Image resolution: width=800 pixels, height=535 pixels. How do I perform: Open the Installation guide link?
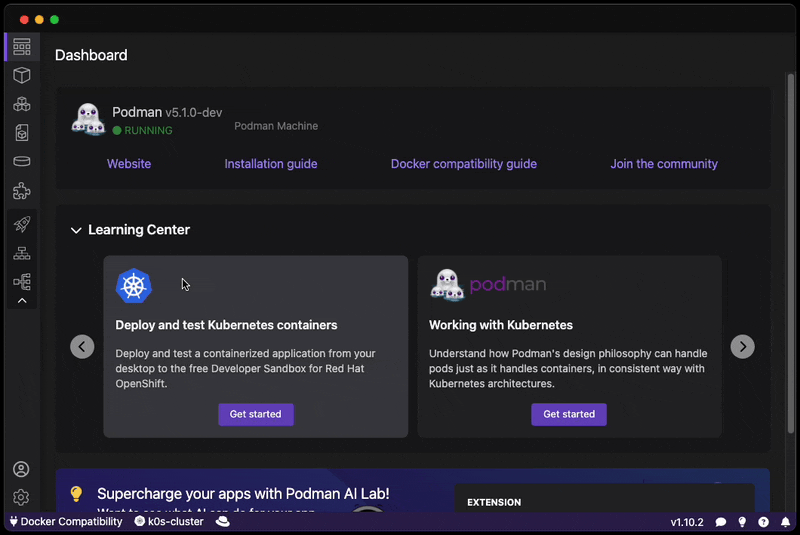pos(271,164)
